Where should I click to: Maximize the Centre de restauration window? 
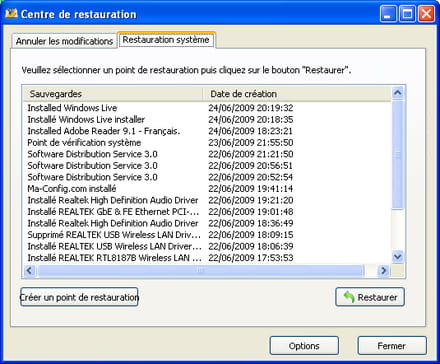click(407, 14)
